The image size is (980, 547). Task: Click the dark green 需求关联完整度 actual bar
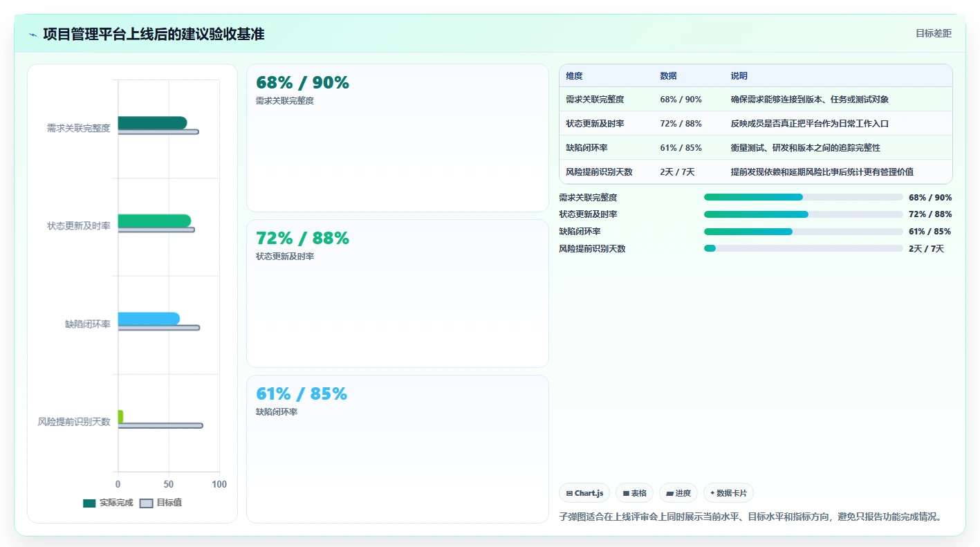[152, 122]
